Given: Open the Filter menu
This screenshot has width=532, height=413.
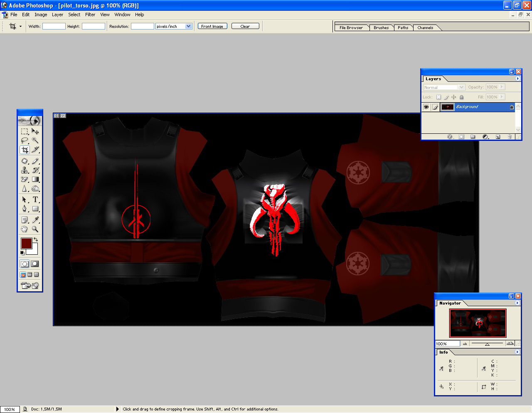Looking at the screenshot, I should point(90,15).
